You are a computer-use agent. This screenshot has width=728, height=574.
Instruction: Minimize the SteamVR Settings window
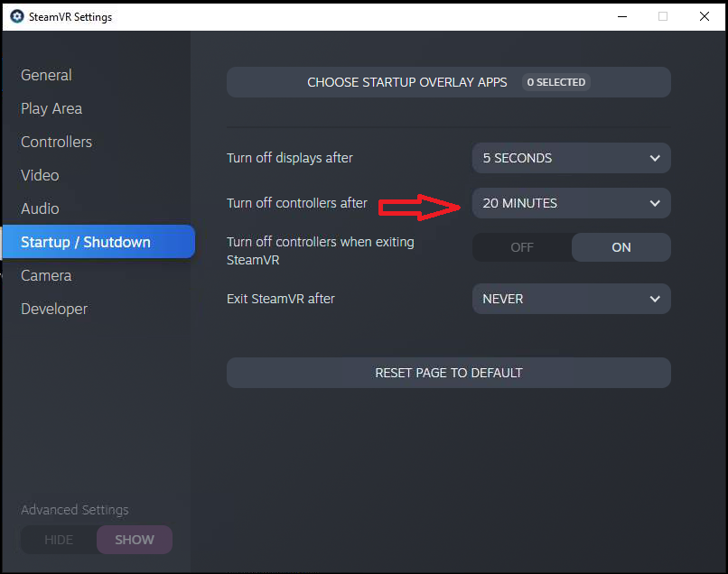[x=621, y=16]
